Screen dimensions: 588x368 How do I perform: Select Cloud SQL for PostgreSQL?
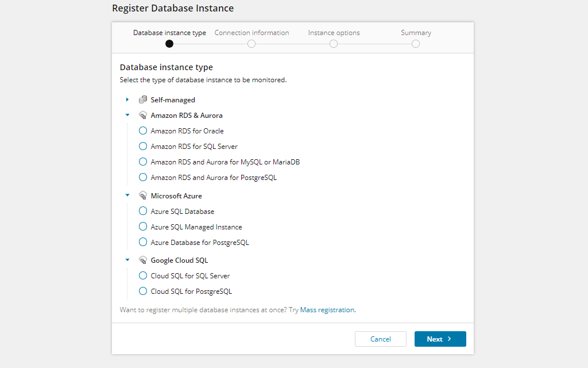tap(142, 291)
